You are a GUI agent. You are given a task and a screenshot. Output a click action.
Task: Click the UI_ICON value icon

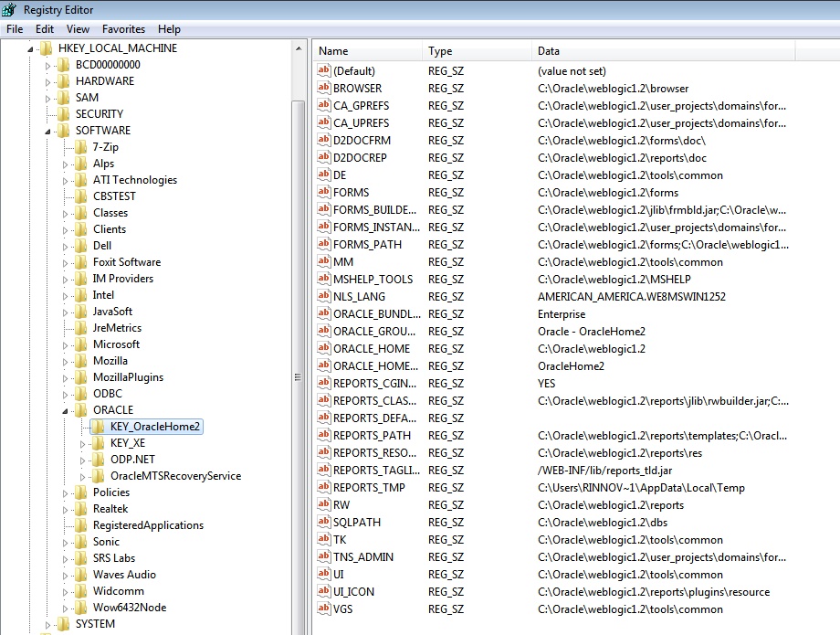coord(323,591)
